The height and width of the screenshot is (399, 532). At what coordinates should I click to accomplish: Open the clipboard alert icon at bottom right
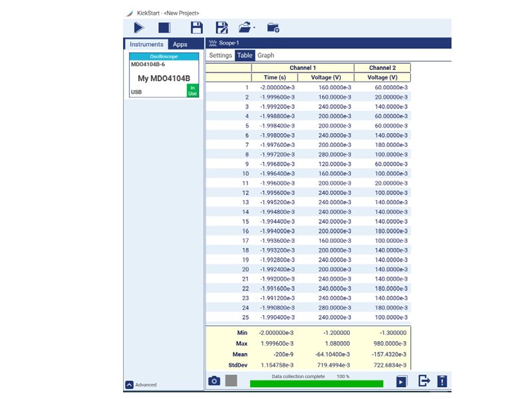pos(442,381)
